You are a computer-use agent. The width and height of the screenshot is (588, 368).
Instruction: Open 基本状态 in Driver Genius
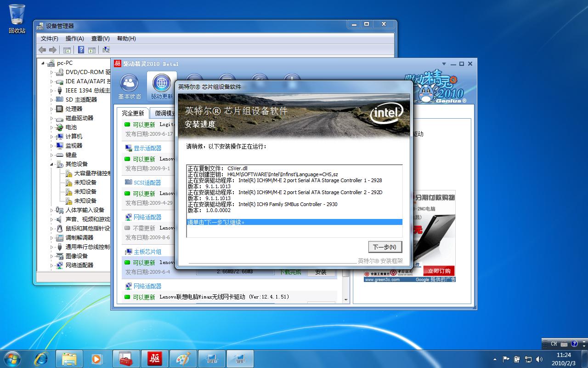tap(130, 87)
